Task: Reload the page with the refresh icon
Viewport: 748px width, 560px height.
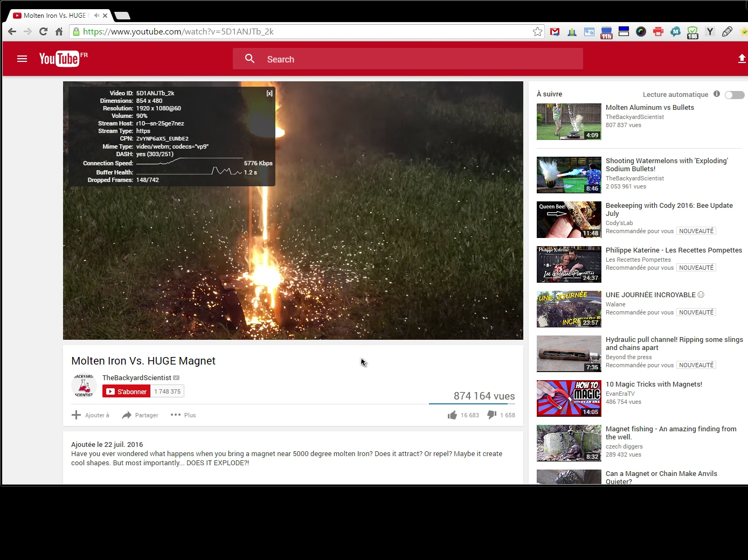Action: (43, 32)
